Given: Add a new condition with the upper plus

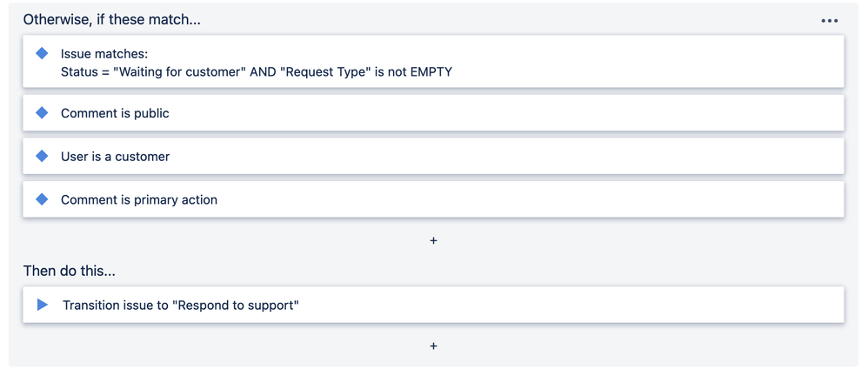Looking at the screenshot, I should pyautogui.click(x=433, y=240).
